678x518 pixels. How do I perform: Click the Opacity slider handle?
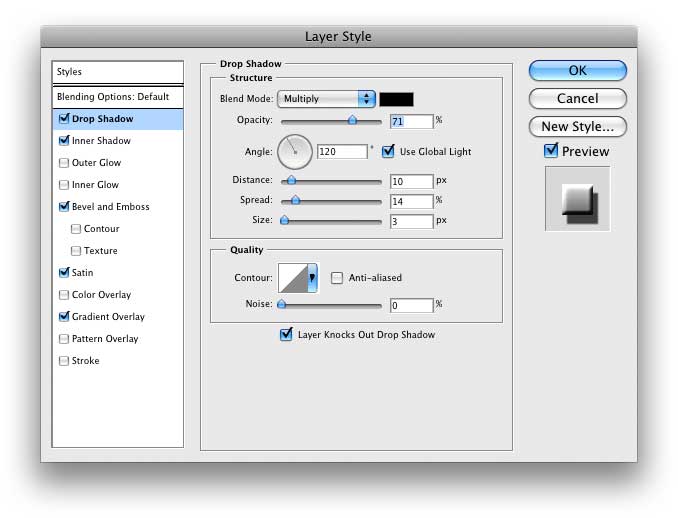click(x=352, y=120)
